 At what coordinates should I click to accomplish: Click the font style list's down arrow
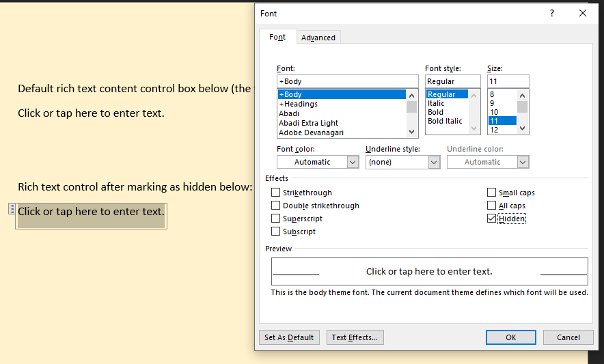pos(473,128)
